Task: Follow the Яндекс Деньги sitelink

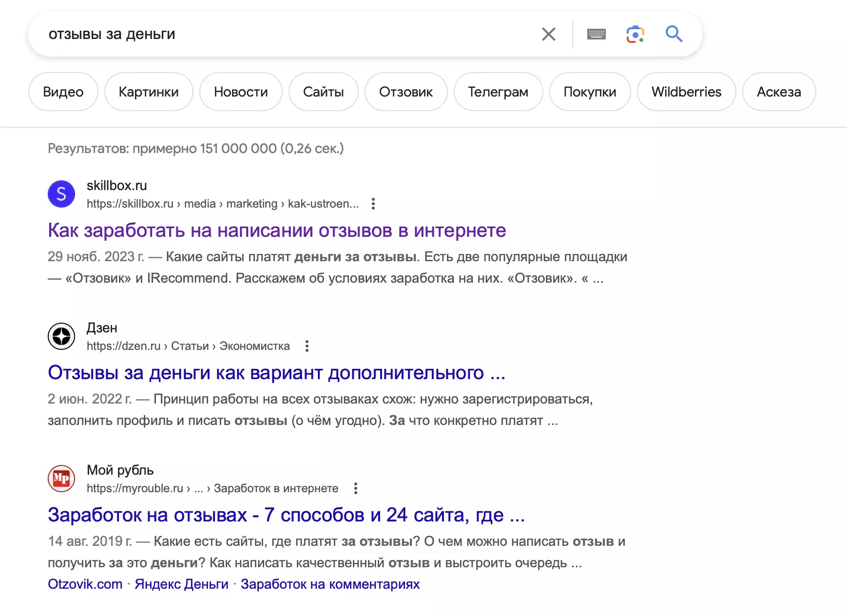Action: pyautogui.click(x=182, y=584)
